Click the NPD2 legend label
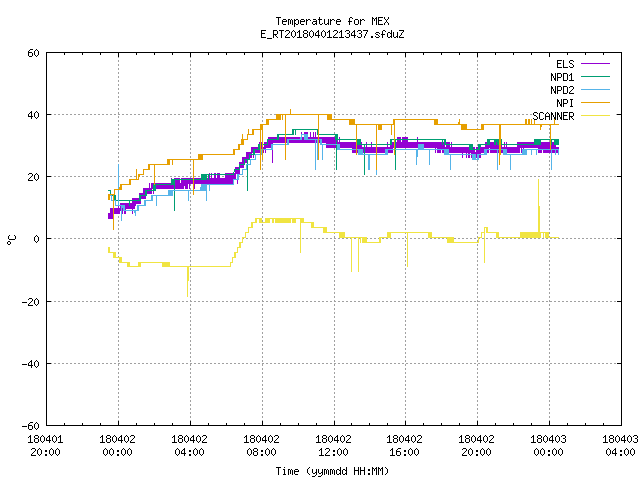Screen dimensions: 640x480 (562, 90)
